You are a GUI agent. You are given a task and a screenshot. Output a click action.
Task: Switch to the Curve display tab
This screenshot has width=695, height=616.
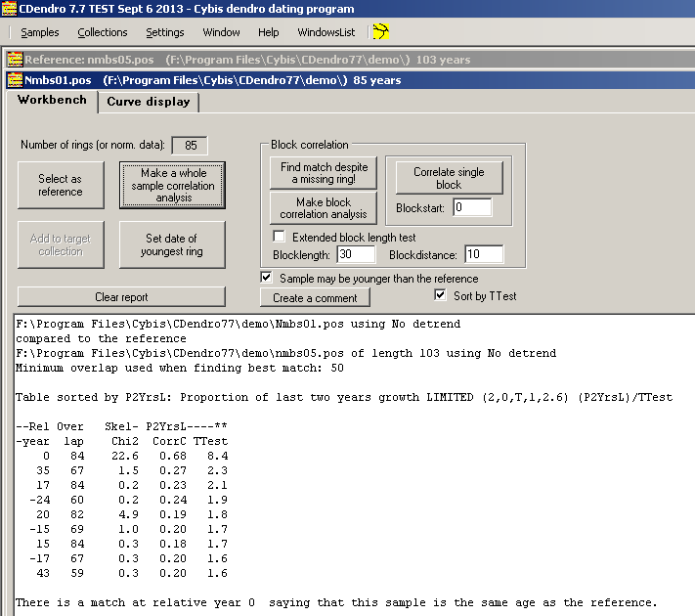[x=149, y=102]
